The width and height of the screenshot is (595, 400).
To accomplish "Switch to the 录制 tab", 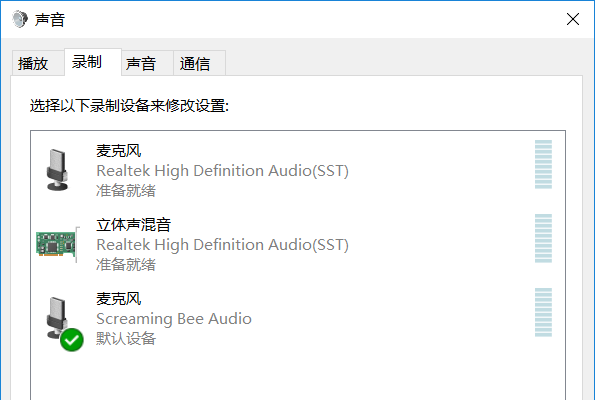I will (x=87, y=62).
